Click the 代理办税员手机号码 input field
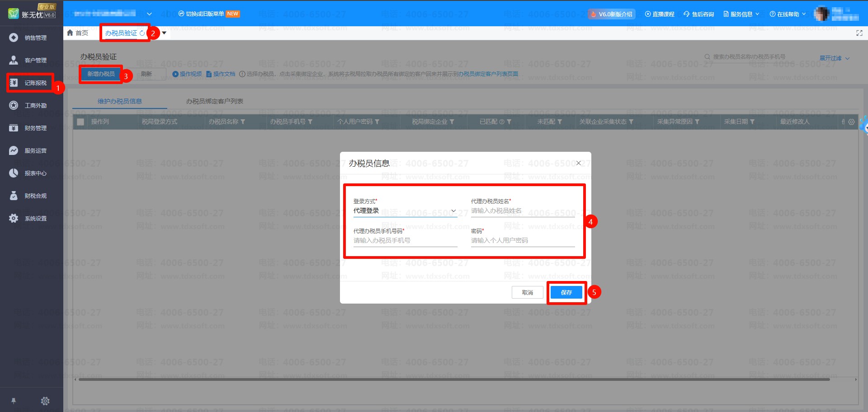This screenshot has width=868, height=412. point(405,241)
